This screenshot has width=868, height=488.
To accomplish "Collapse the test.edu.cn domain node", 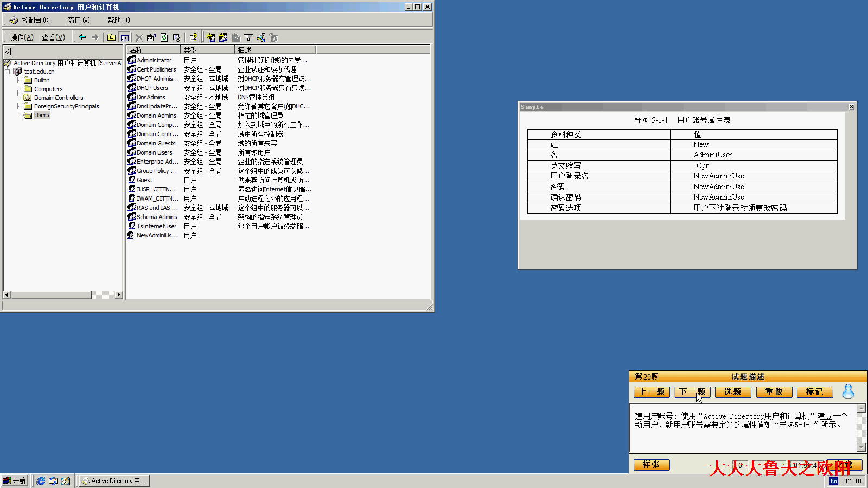I will (7, 72).
